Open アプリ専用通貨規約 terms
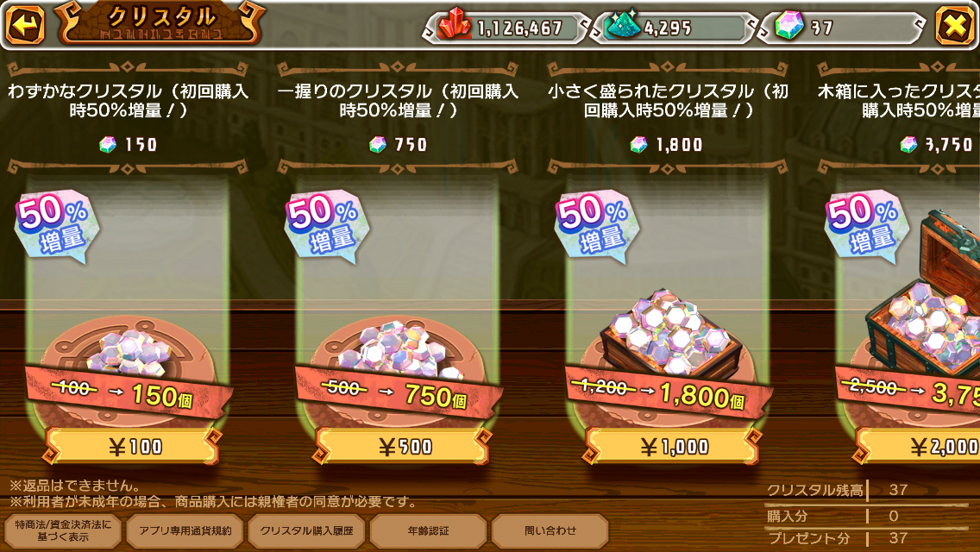 pyautogui.click(x=185, y=530)
